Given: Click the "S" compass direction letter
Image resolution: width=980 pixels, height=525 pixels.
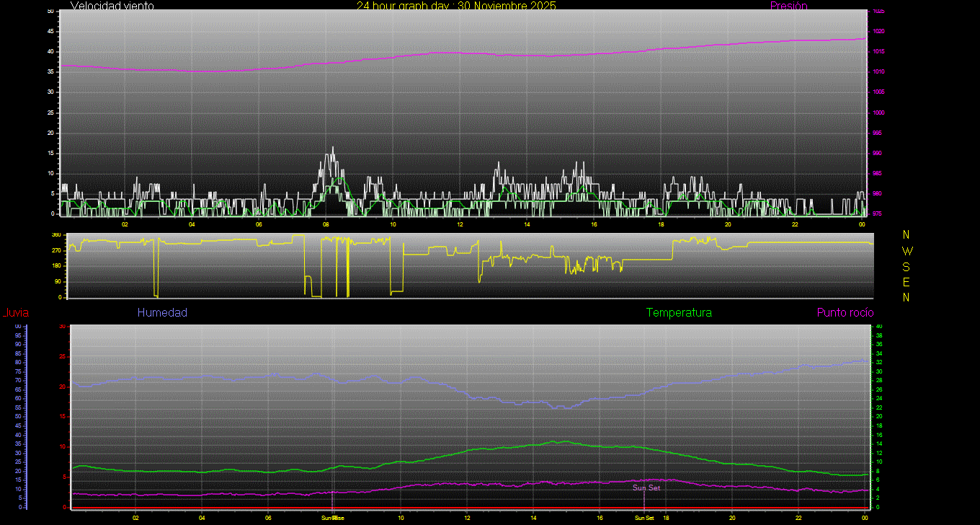Looking at the screenshot, I should [906, 266].
